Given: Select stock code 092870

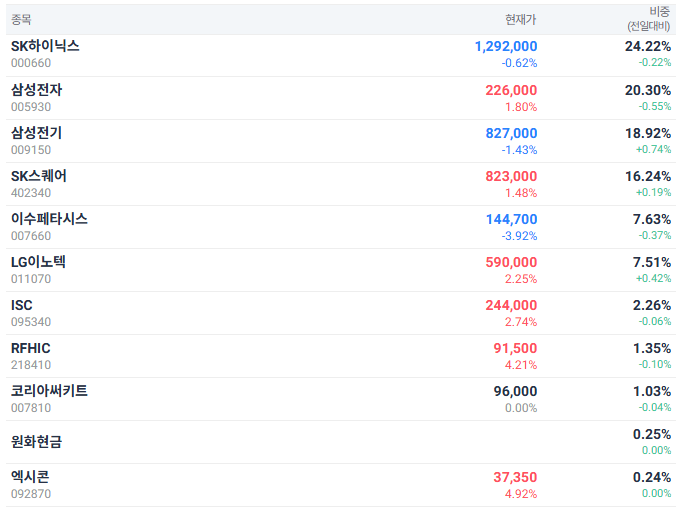Looking at the screenshot, I should [31, 494].
